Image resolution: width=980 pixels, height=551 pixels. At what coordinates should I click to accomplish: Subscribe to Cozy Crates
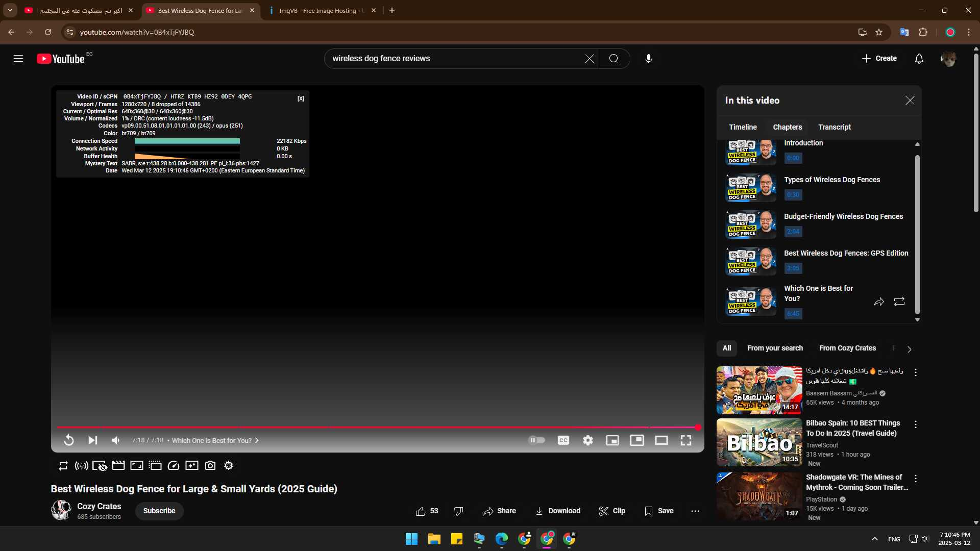click(x=159, y=511)
